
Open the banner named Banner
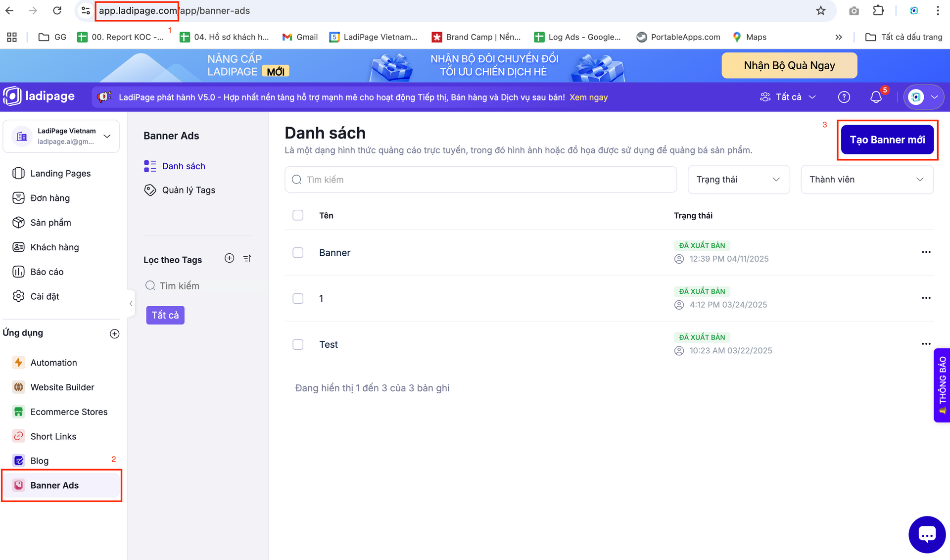tap(334, 253)
